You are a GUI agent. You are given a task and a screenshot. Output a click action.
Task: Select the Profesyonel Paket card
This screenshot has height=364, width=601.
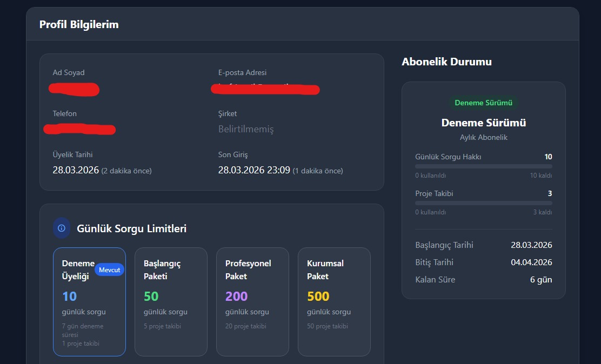[x=252, y=302]
